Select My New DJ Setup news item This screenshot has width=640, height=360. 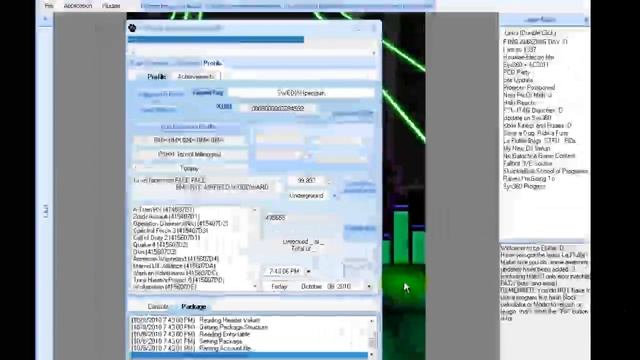pyautogui.click(x=527, y=148)
